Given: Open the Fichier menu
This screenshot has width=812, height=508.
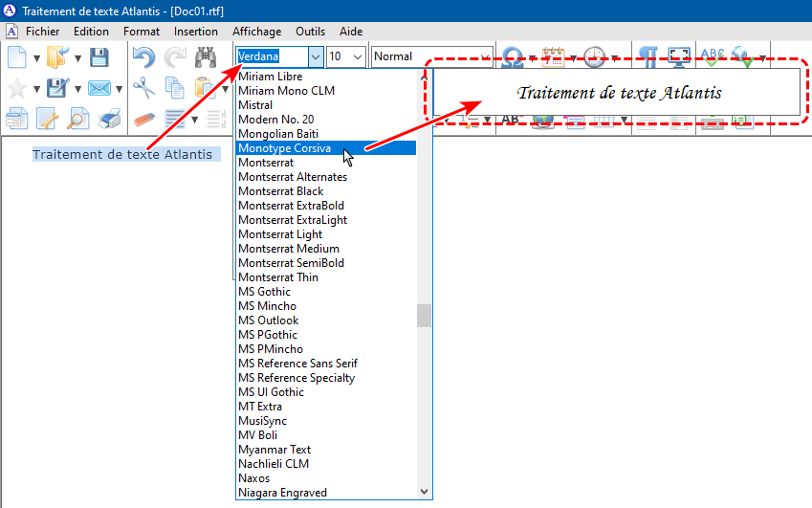Looking at the screenshot, I should coord(42,32).
